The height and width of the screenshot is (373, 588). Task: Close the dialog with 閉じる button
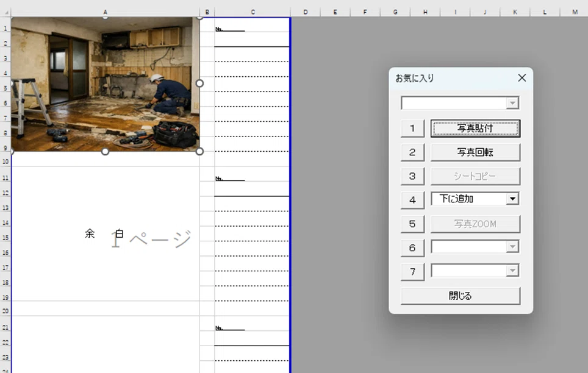click(460, 296)
